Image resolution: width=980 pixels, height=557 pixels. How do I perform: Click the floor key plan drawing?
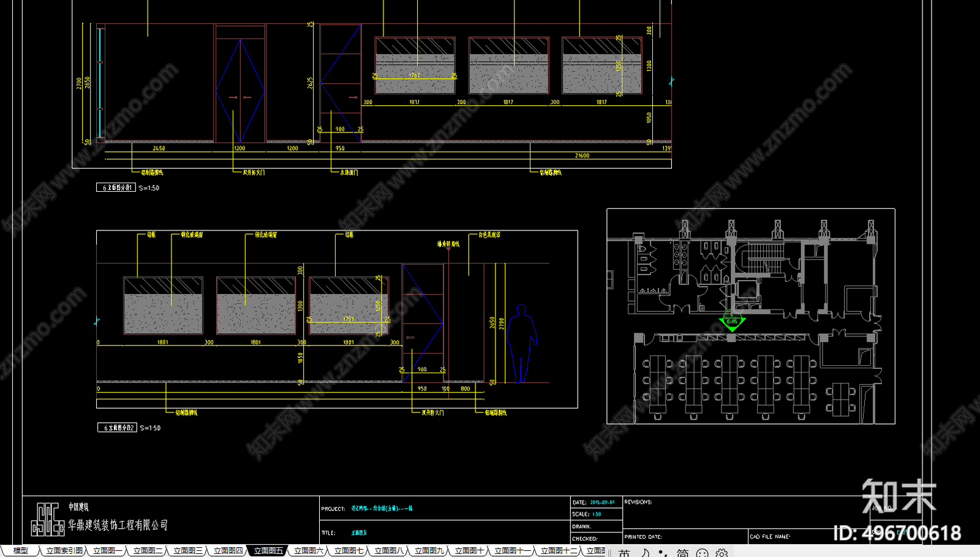coord(751,316)
